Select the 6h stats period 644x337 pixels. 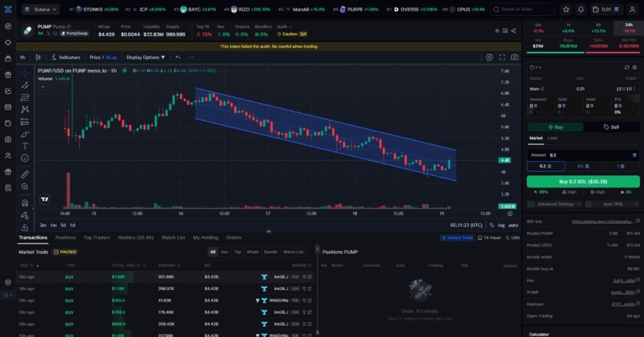(599, 28)
